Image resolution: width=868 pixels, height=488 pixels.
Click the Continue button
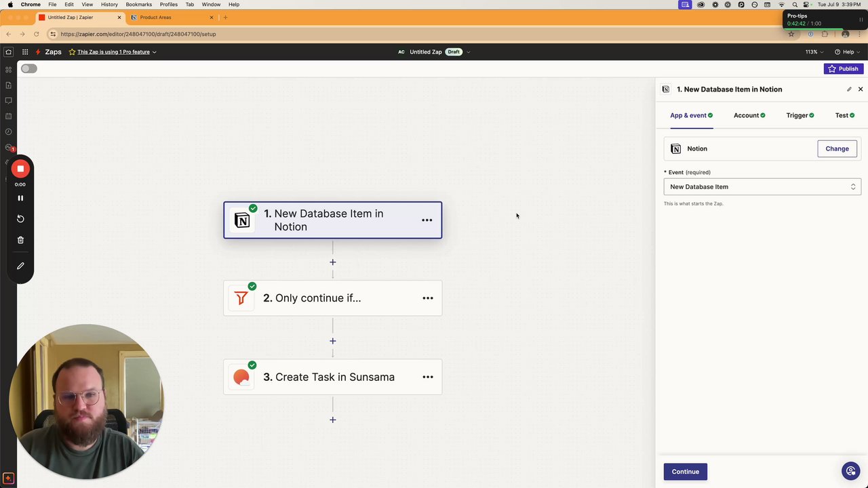(685, 472)
